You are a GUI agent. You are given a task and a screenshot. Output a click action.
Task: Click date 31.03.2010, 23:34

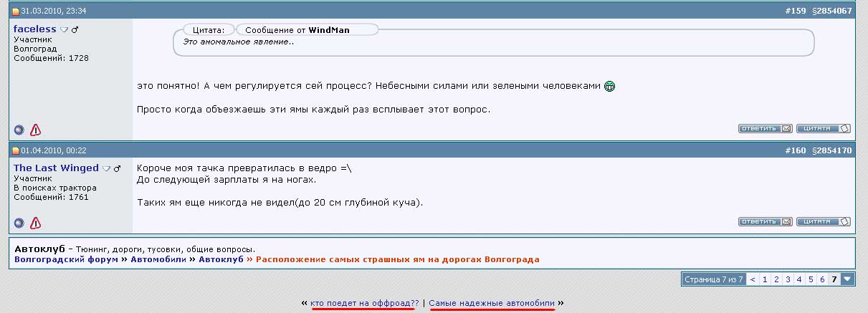click(x=54, y=11)
